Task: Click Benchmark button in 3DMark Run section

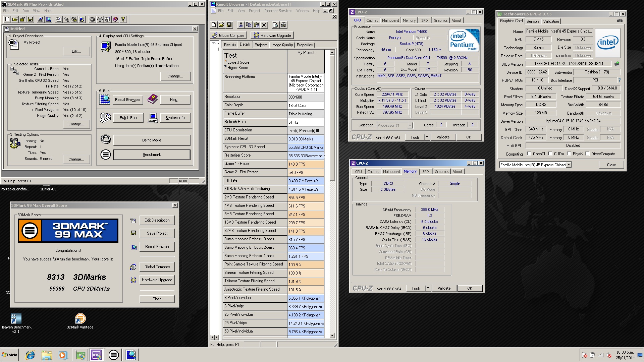Action: click(152, 155)
